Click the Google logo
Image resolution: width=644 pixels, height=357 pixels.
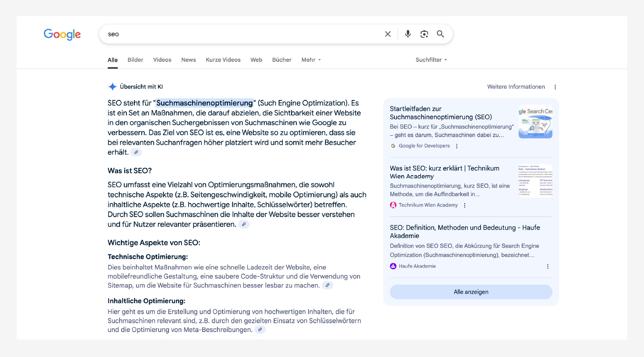coord(62,34)
